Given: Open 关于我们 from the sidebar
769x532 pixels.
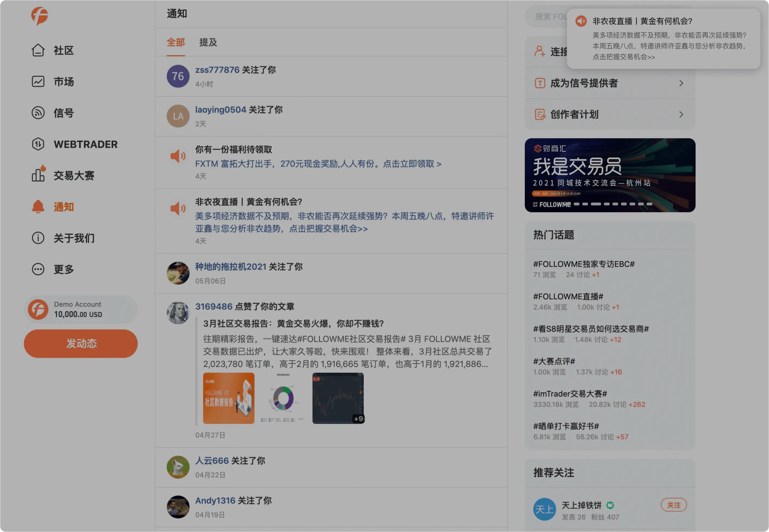Looking at the screenshot, I should point(74,238).
